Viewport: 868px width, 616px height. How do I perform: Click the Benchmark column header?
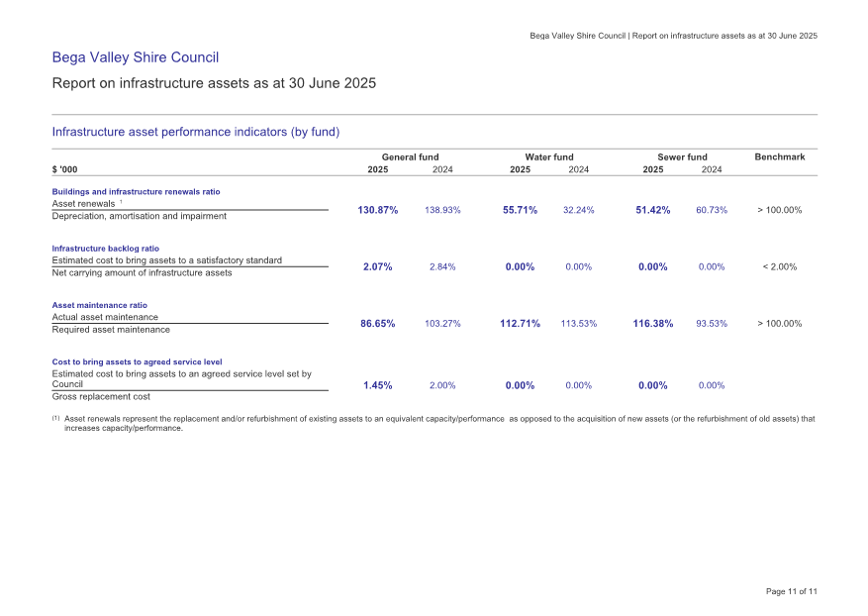(779, 157)
